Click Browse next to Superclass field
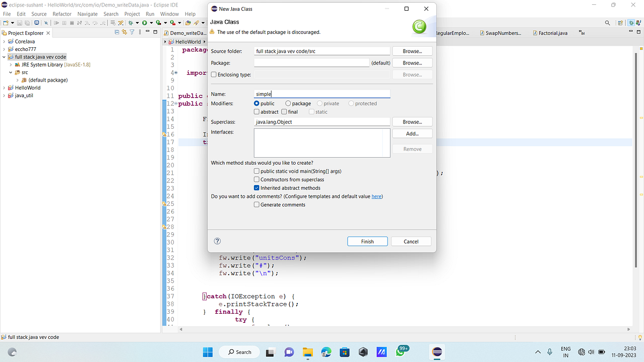 (412, 122)
